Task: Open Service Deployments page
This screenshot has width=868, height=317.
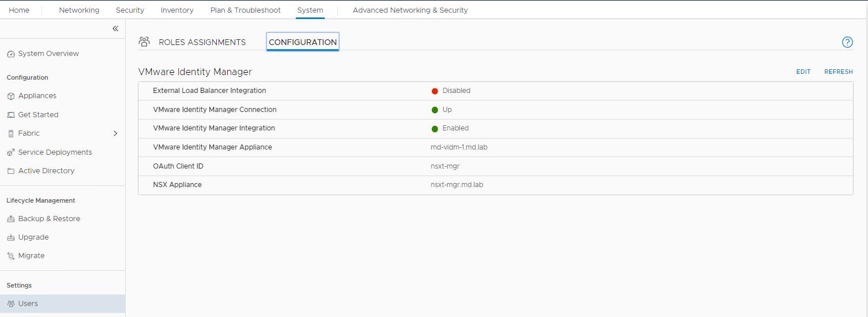Action: (x=55, y=152)
